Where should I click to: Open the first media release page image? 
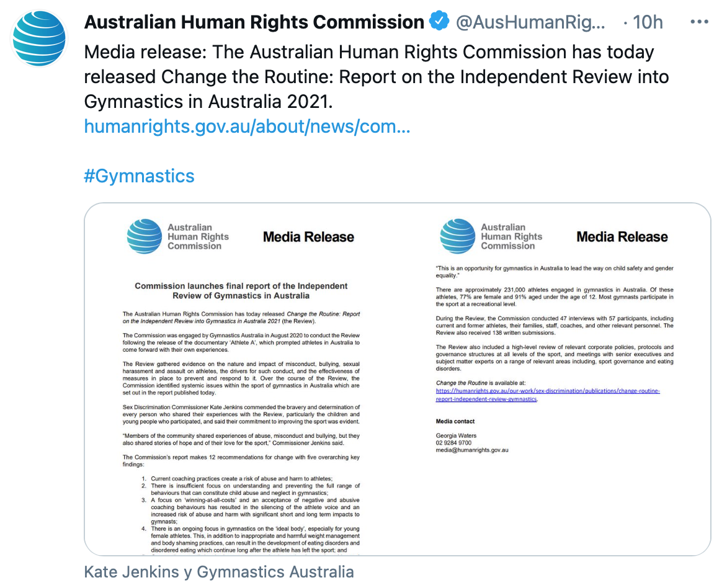click(x=241, y=379)
